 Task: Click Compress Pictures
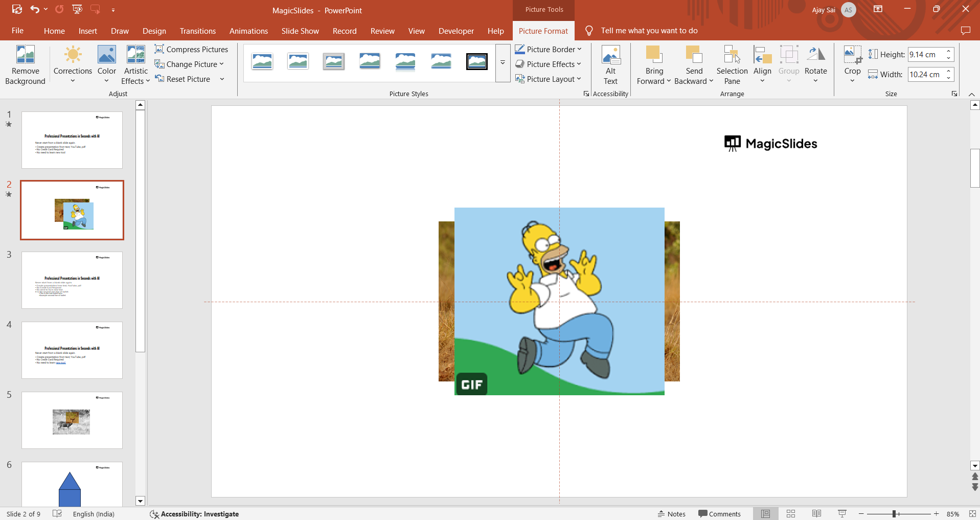(191, 49)
